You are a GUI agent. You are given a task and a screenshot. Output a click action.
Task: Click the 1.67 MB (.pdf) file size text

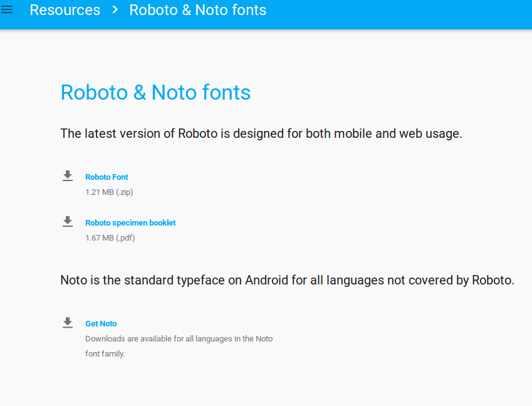pyautogui.click(x=110, y=238)
